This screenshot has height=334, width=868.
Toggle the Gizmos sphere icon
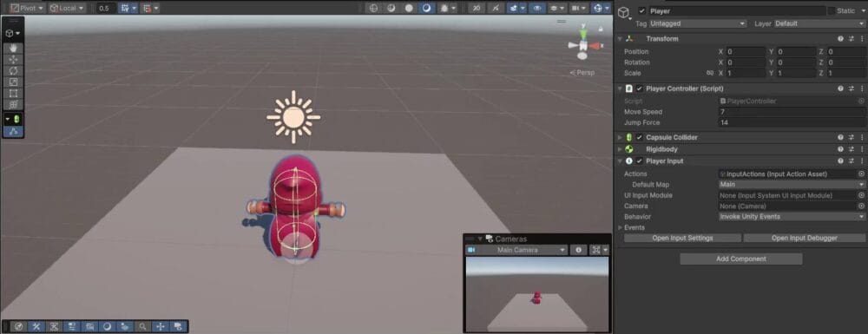pyautogui.click(x=598, y=9)
